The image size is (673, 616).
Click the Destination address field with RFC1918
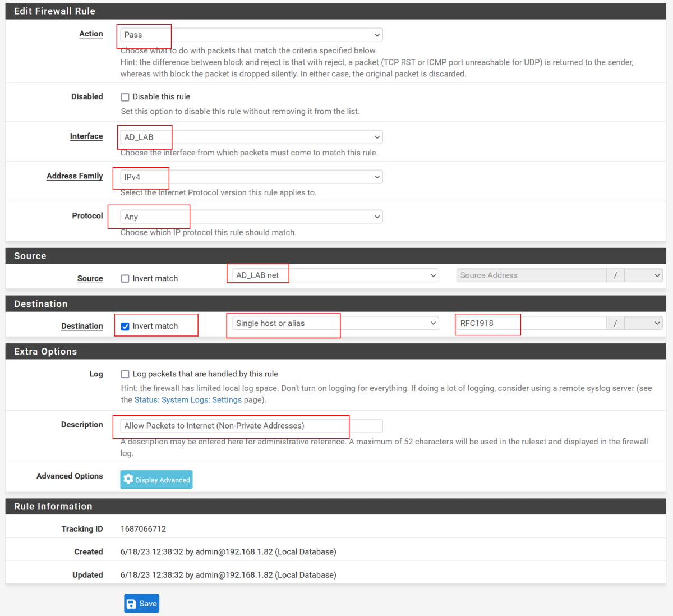(531, 323)
